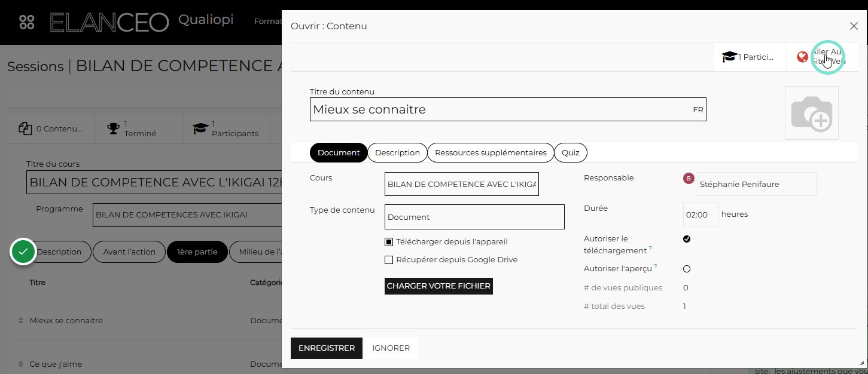The height and width of the screenshot is (374, 868).
Task: Click Stéphanie Penifaure avatar icon
Action: point(689,178)
